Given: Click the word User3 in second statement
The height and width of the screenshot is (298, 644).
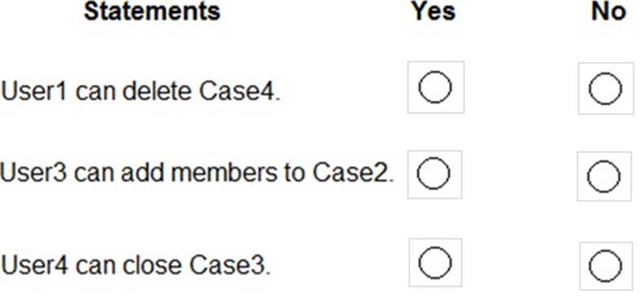Looking at the screenshot, I should [33, 173].
